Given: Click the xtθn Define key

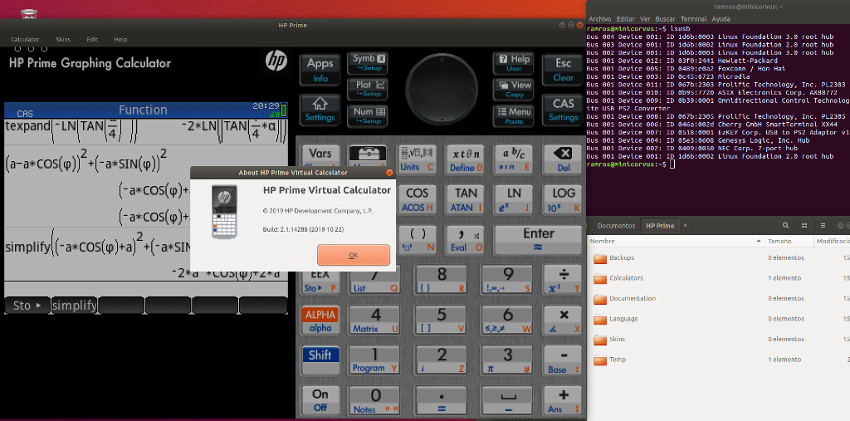Looking at the screenshot, I should click(465, 159).
